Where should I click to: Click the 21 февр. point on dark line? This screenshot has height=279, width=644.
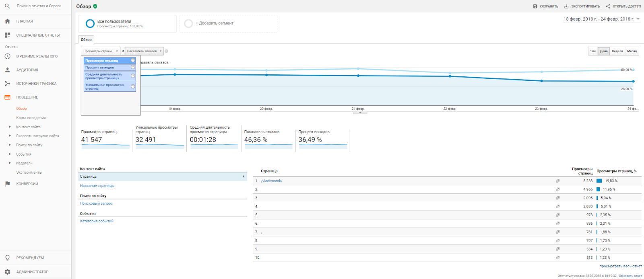(358, 76)
